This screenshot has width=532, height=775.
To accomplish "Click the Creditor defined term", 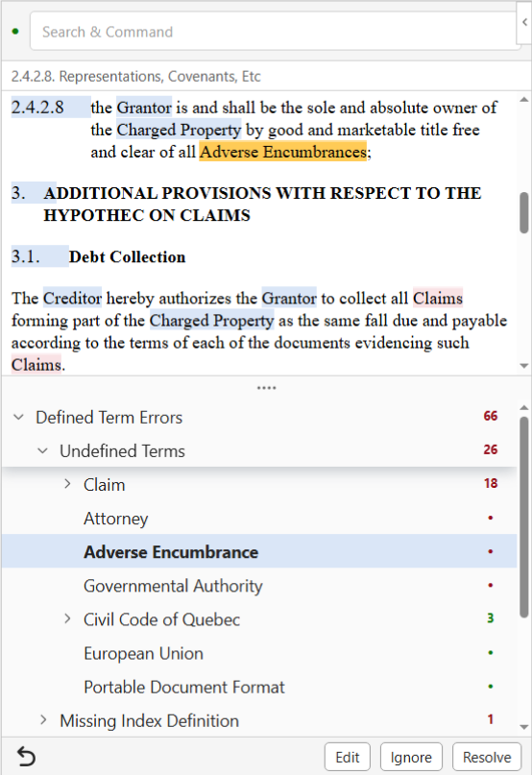I will (x=72, y=298).
